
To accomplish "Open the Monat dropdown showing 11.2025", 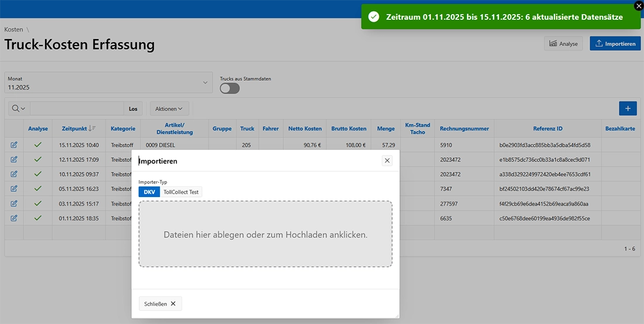I will pos(108,82).
